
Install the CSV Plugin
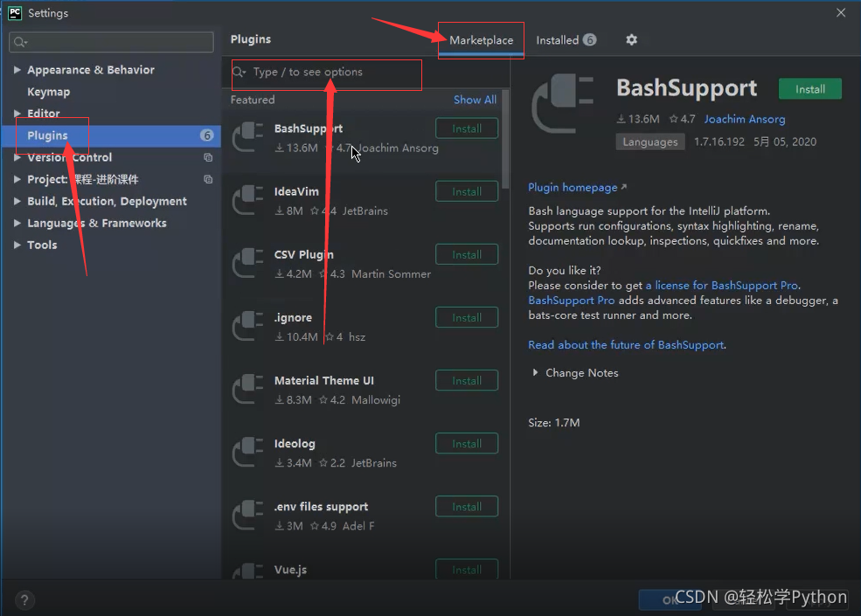pos(467,255)
